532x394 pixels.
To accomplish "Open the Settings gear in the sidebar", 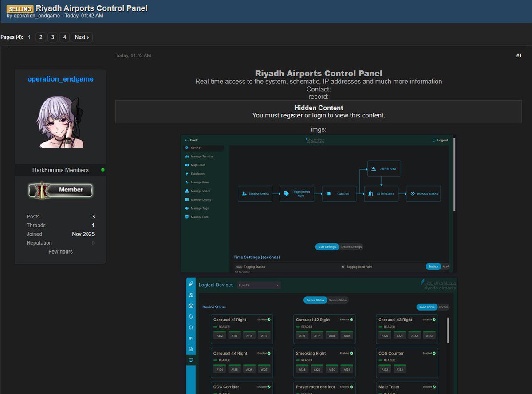I will click(x=187, y=148).
